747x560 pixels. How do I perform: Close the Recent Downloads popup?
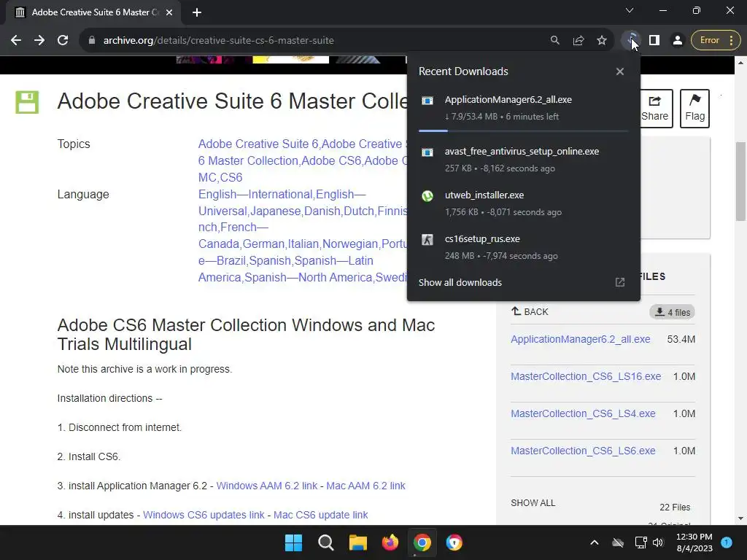(620, 71)
